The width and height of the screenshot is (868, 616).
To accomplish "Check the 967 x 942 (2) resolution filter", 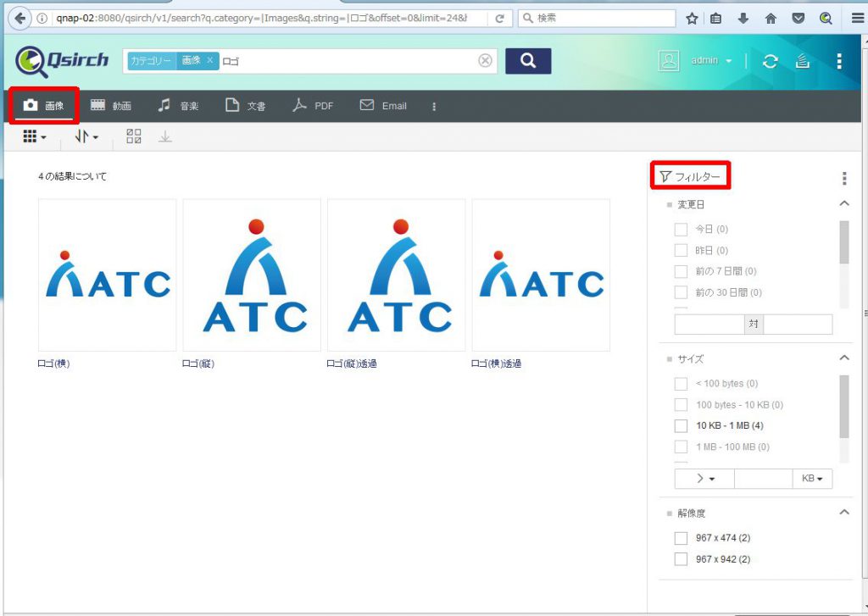I will pos(681,559).
